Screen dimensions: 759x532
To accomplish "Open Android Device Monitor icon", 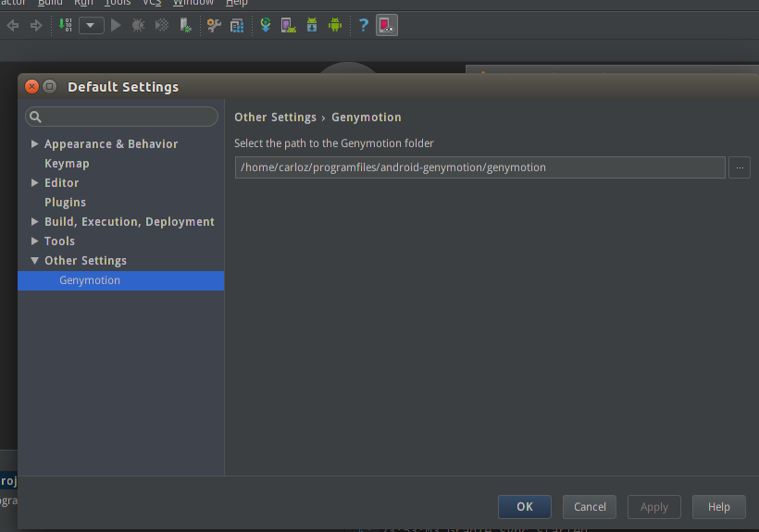I will [x=335, y=25].
